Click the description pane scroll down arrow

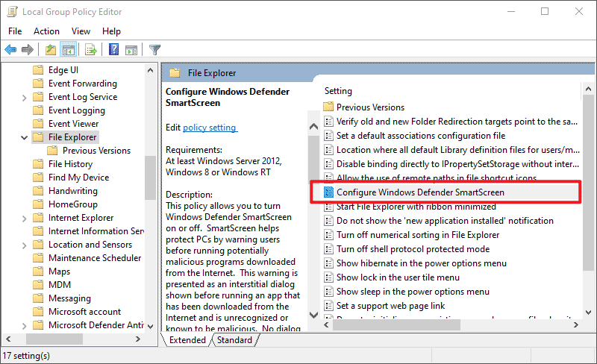coord(313,315)
